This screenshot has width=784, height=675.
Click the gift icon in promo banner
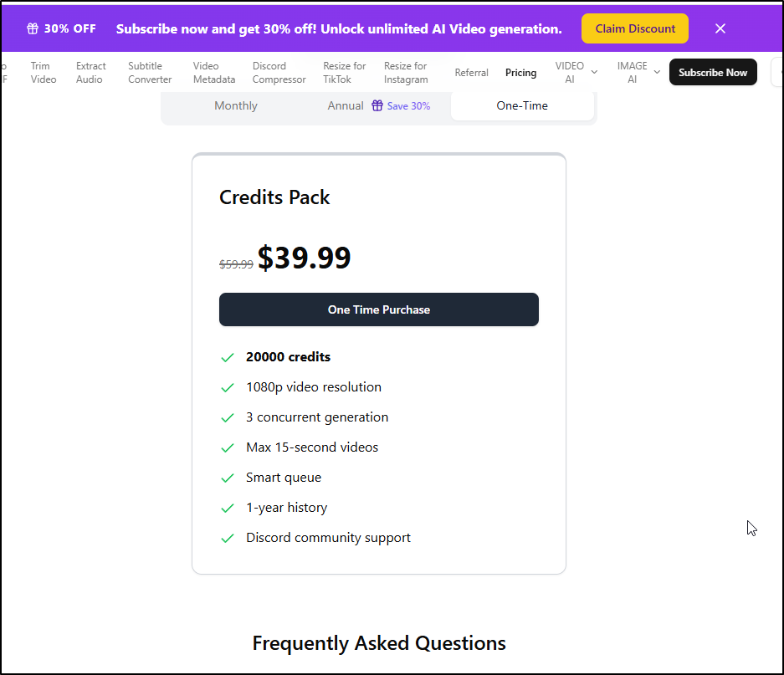click(33, 28)
